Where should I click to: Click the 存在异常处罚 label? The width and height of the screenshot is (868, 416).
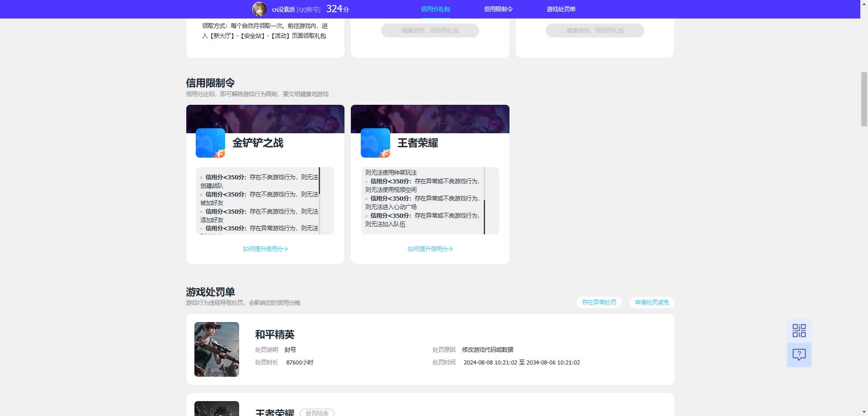(x=599, y=303)
